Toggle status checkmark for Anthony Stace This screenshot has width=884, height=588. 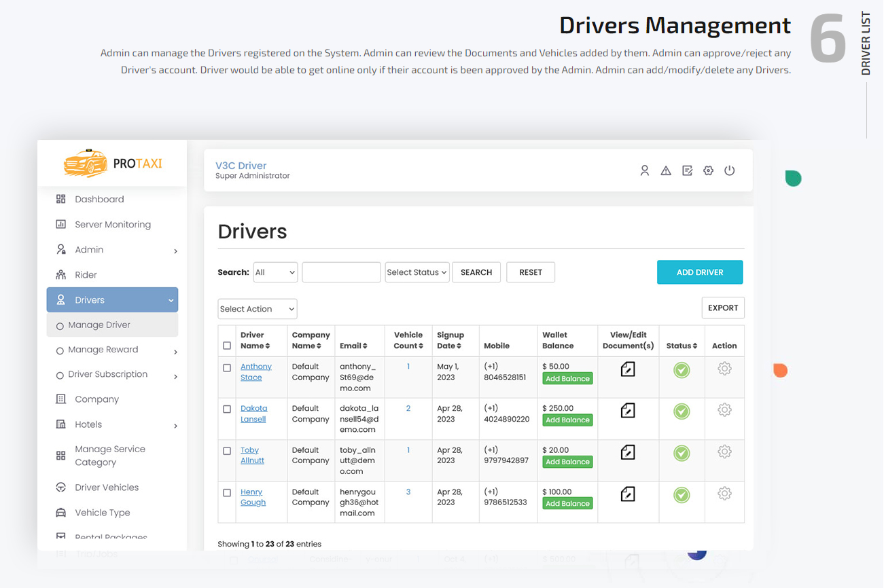click(682, 370)
